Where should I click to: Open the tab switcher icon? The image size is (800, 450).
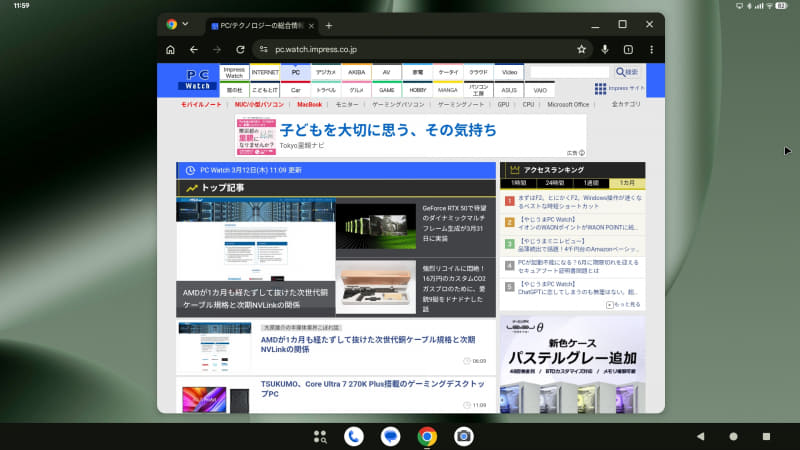coord(628,49)
